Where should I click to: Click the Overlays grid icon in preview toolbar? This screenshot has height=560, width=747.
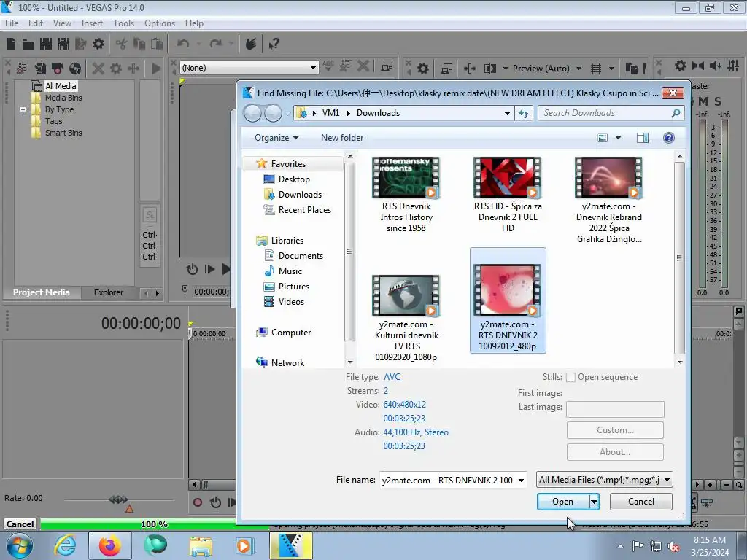[x=596, y=69]
